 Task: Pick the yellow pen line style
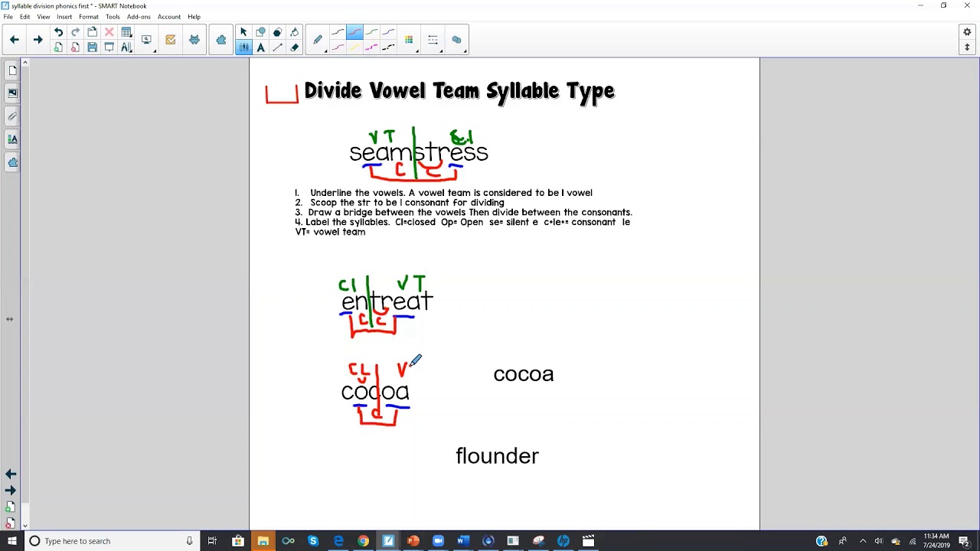(x=354, y=47)
